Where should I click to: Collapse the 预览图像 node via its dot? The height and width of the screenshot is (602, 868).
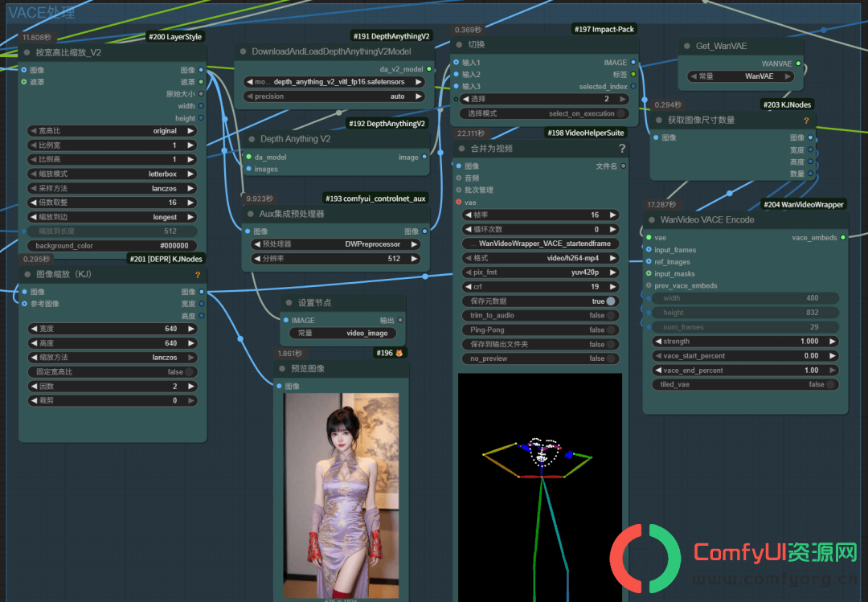click(282, 369)
